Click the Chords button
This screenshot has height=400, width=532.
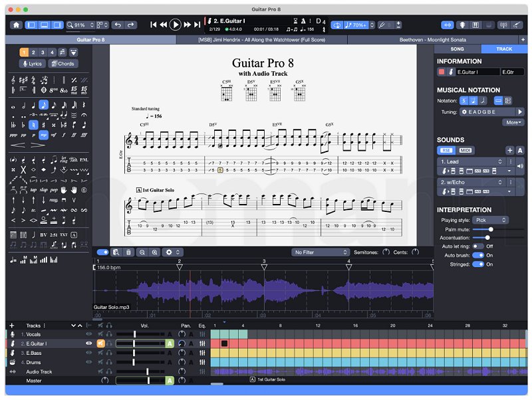65,63
